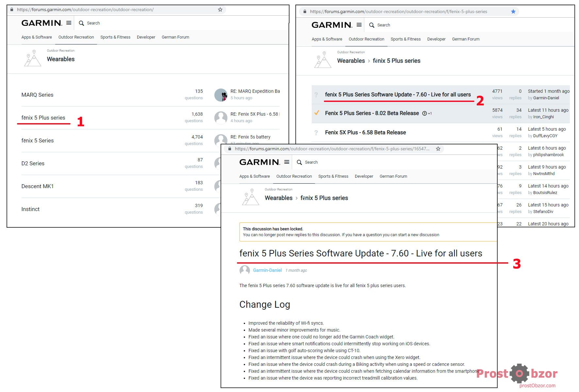Click Iron_Cinghi username in second window

point(543,117)
